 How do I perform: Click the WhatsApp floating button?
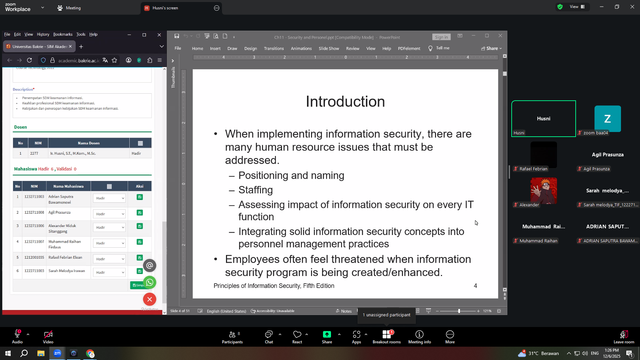click(149, 282)
